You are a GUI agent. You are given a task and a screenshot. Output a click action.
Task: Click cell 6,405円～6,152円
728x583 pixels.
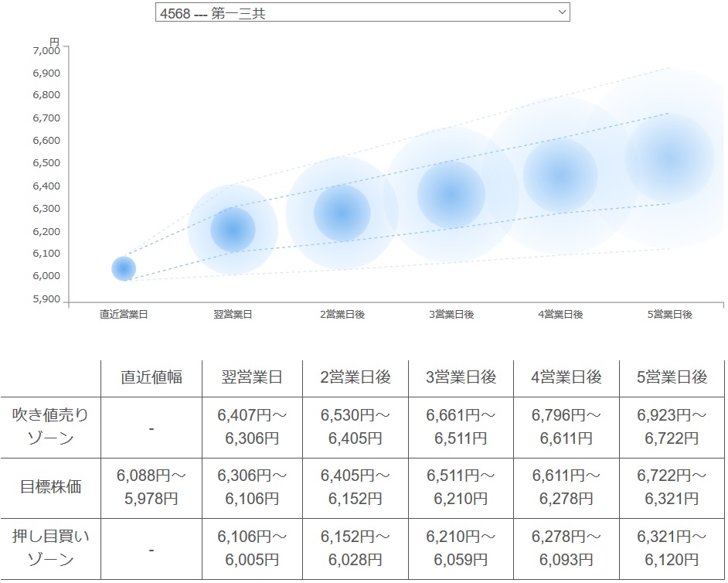(x=355, y=487)
